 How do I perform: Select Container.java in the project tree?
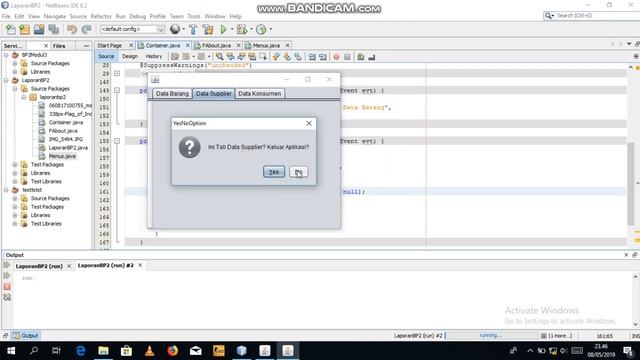(x=65, y=122)
